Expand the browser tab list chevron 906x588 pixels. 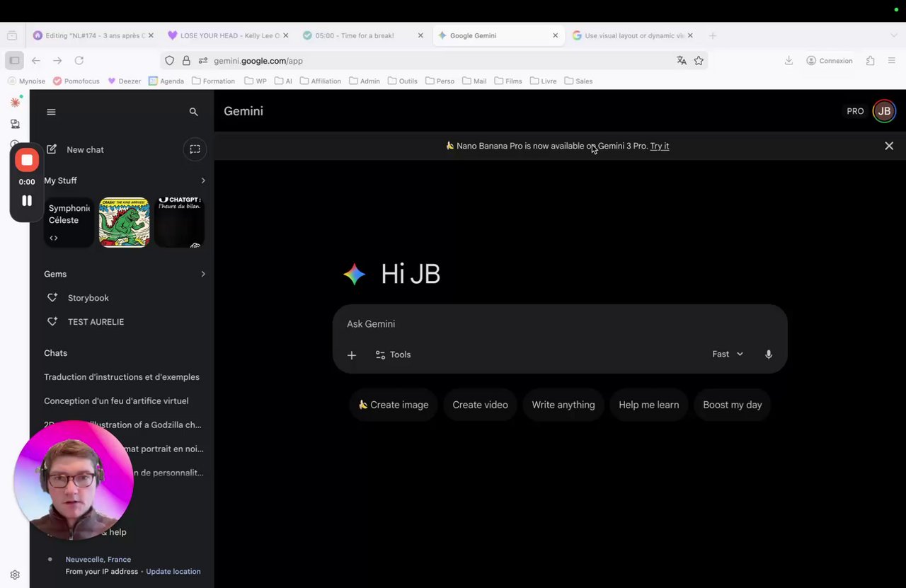coord(894,35)
